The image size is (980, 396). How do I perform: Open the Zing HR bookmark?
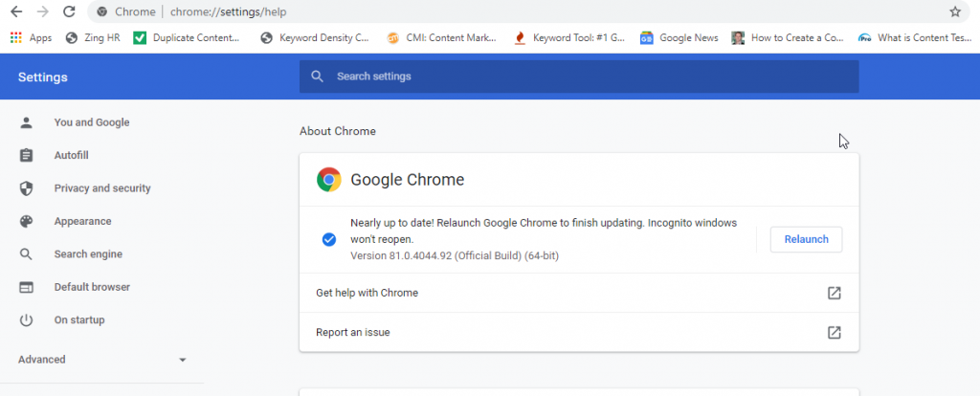[93, 38]
